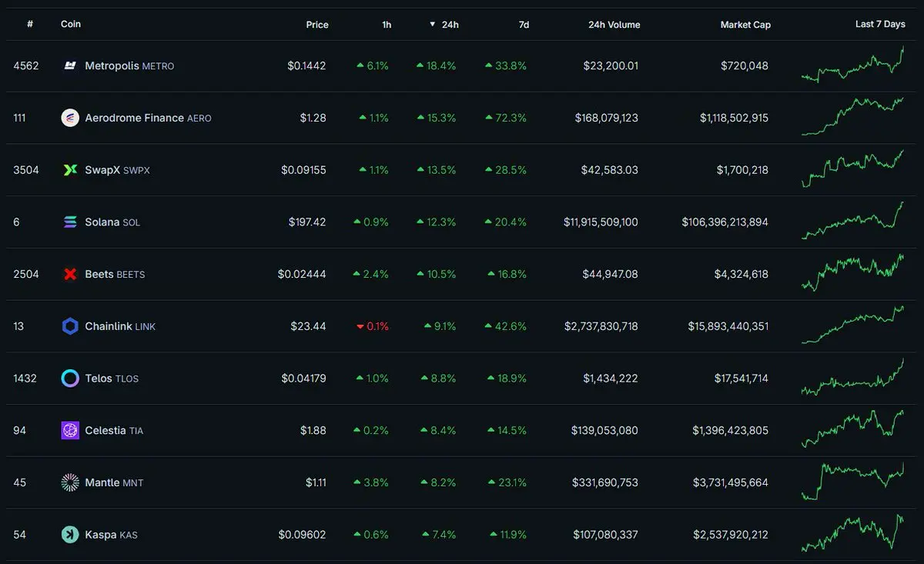The image size is (924, 564).
Task: Click Kaspa market cap $2,537,920,212
Action: coord(730,534)
